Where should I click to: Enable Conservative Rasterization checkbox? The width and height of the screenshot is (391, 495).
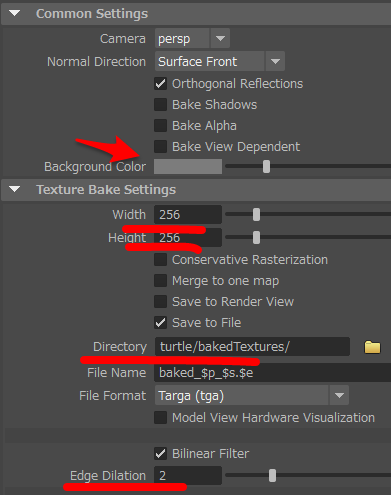point(160,259)
